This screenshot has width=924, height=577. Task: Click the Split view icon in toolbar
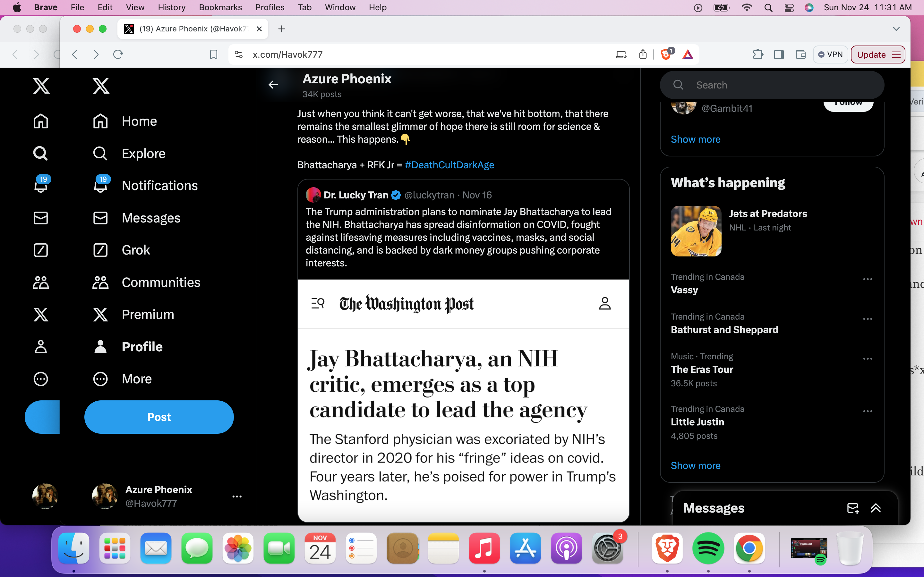tap(779, 54)
